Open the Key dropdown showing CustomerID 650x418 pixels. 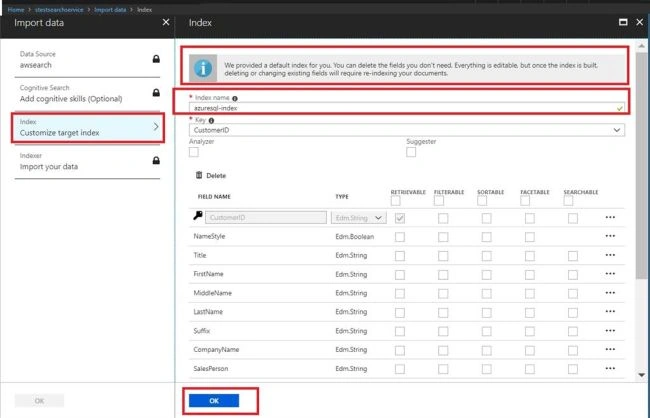[407, 130]
